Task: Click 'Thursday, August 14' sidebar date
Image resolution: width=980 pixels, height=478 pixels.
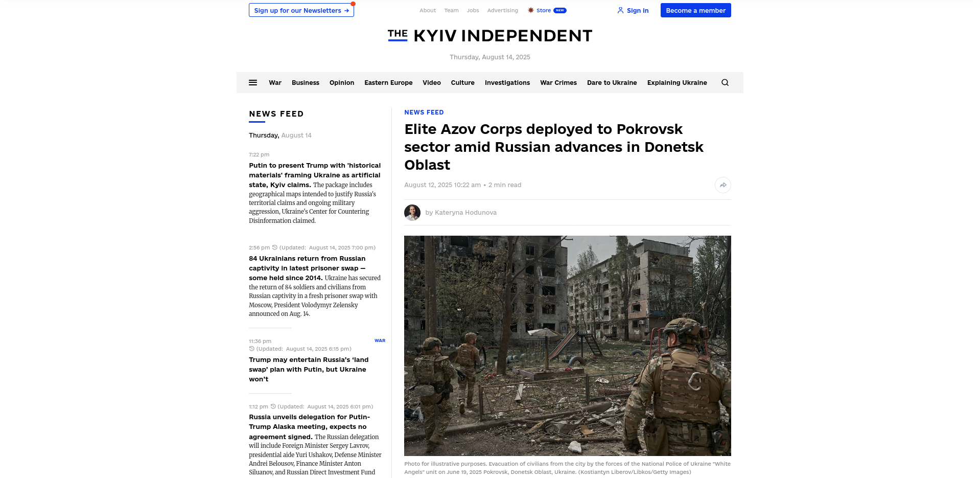Action: (280, 135)
